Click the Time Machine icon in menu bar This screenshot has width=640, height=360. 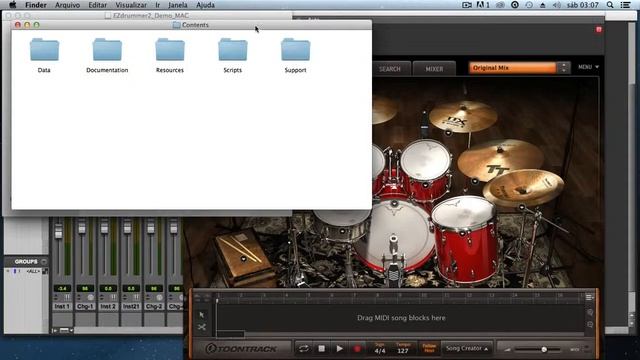click(x=529, y=5)
